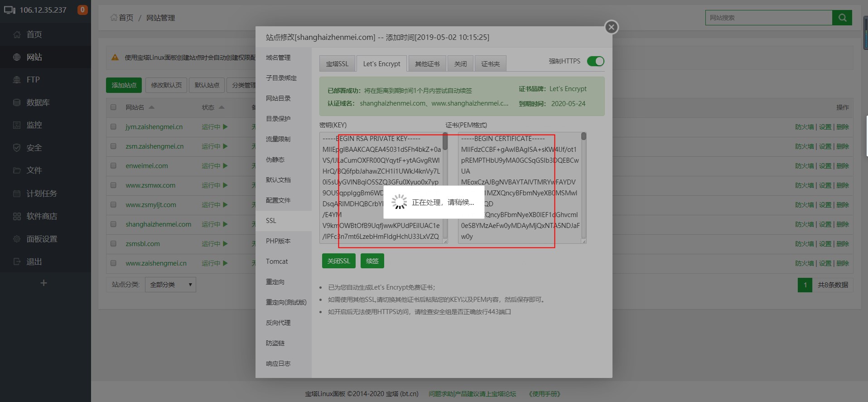
Task: Close the site edit dialog with X
Action: 612,27
